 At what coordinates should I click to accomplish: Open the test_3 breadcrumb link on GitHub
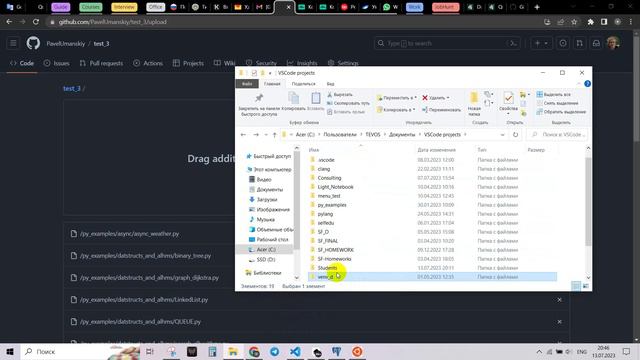point(71,89)
